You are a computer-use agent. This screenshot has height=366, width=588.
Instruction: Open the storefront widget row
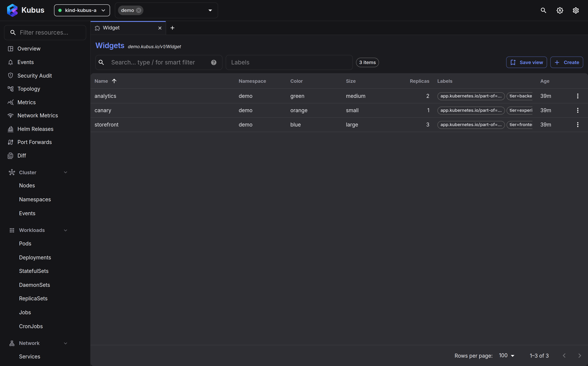click(x=339, y=125)
